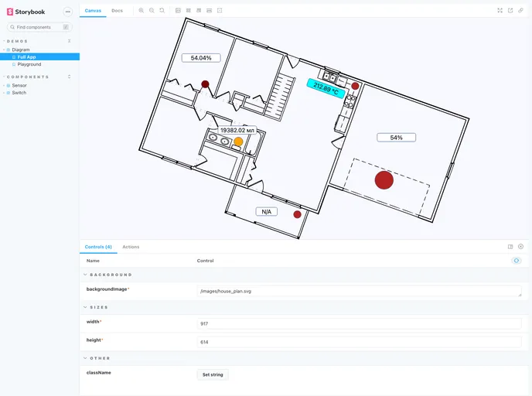Screen dimensions: 532x396
Task: Open the Actions tab
Action: pyautogui.click(x=131, y=247)
